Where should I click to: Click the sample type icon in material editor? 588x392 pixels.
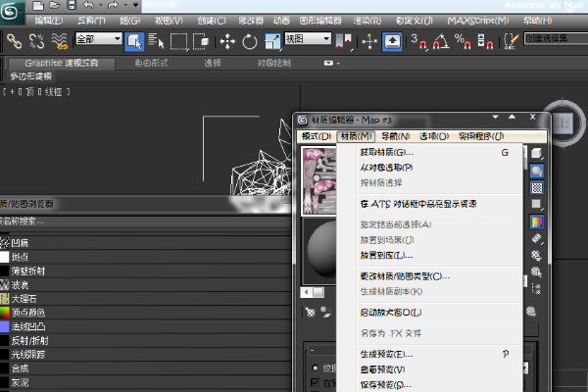538,153
